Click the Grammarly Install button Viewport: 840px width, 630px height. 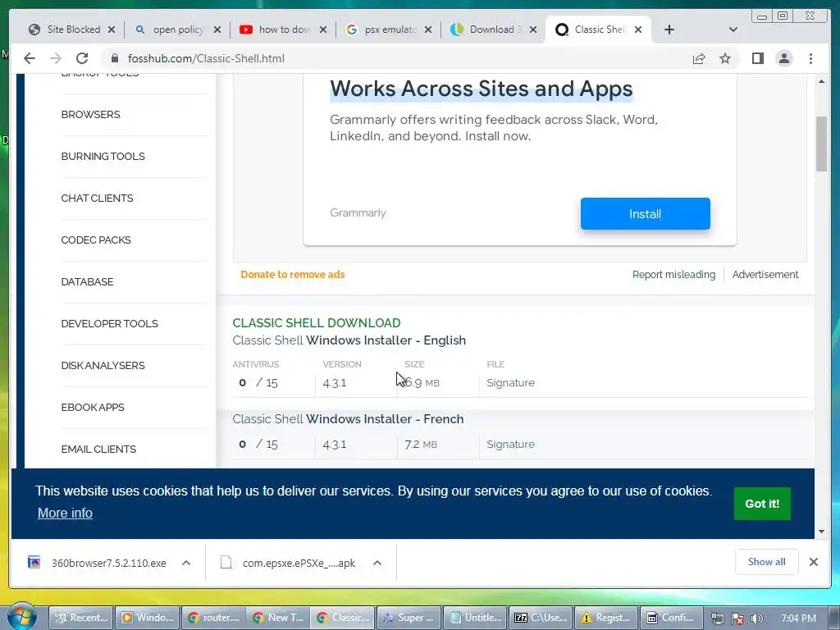tap(645, 214)
